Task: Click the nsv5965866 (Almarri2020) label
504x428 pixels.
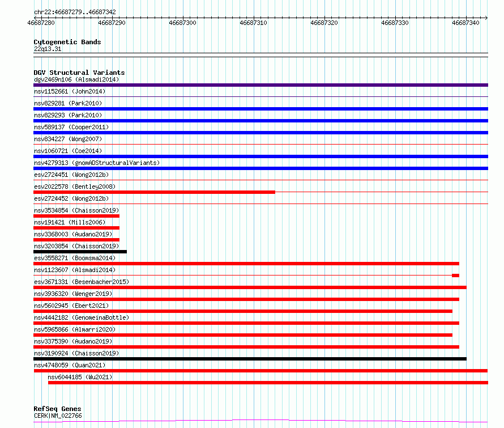Action: click(75, 329)
